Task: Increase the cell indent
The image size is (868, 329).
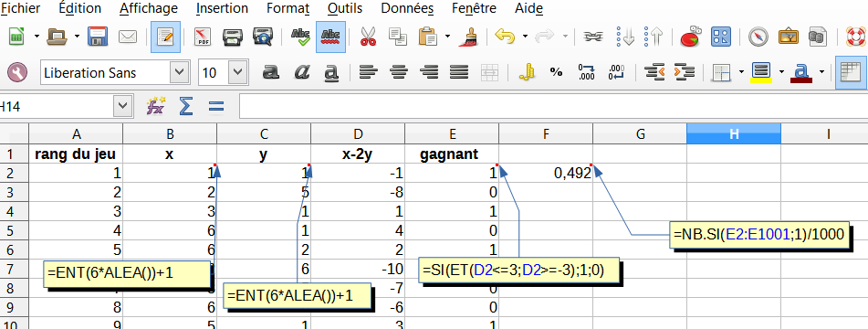Action: point(685,72)
